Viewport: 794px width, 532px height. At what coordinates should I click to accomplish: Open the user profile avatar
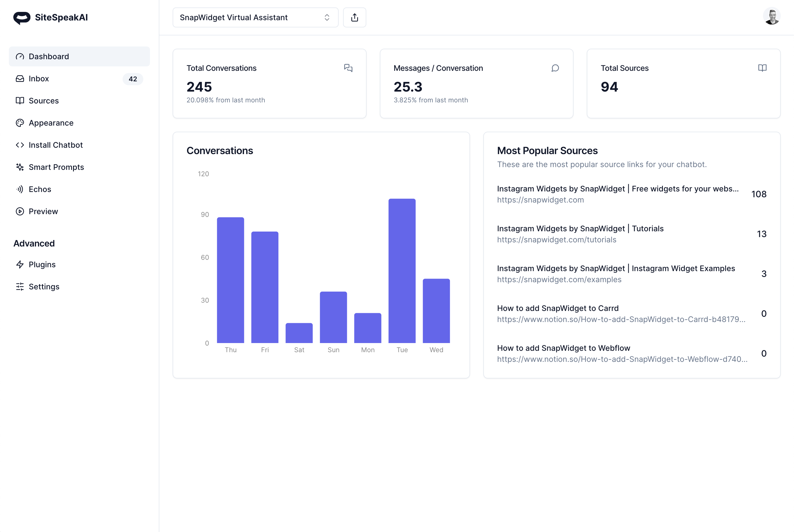[772, 17]
